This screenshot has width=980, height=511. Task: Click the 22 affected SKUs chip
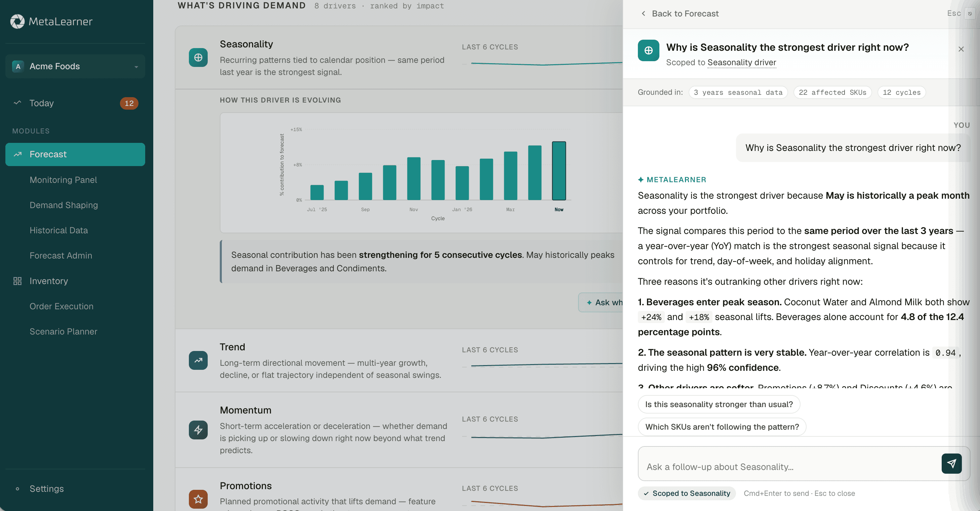pyautogui.click(x=832, y=92)
